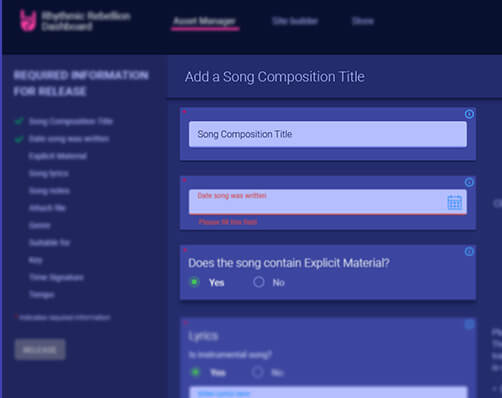Click the Release button in sidebar
Viewport: 502px width, 398px height.
coord(40,349)
